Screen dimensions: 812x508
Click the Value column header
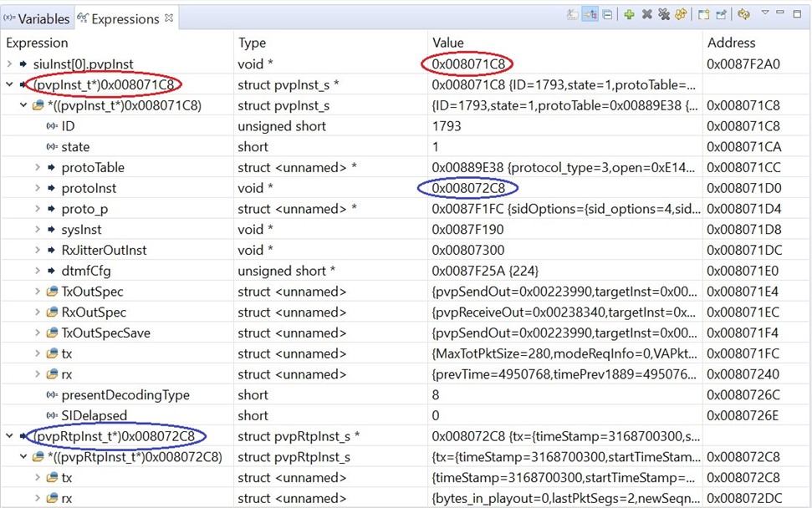point(448,43)
